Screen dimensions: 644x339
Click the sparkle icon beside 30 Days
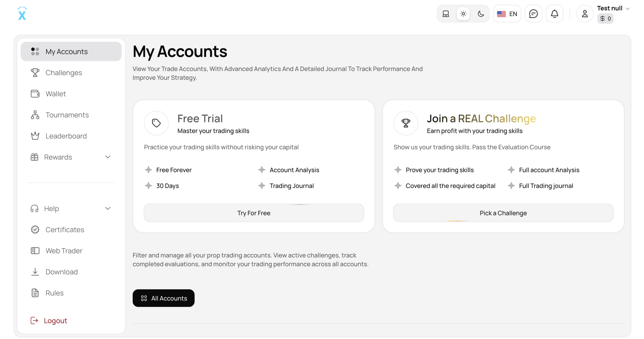tap(148, 186)
